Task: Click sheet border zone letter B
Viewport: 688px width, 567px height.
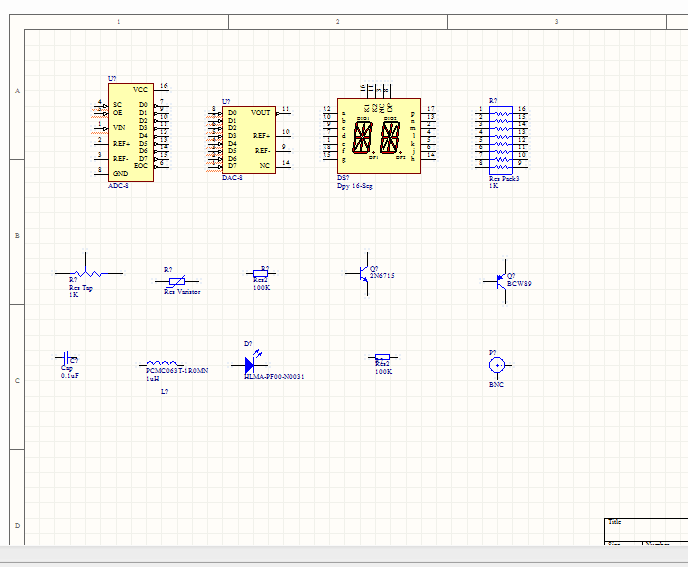Action: 18,236
